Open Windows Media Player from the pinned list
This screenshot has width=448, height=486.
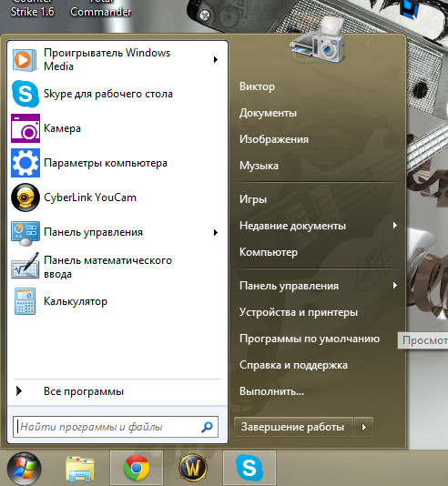pos(107,59)
